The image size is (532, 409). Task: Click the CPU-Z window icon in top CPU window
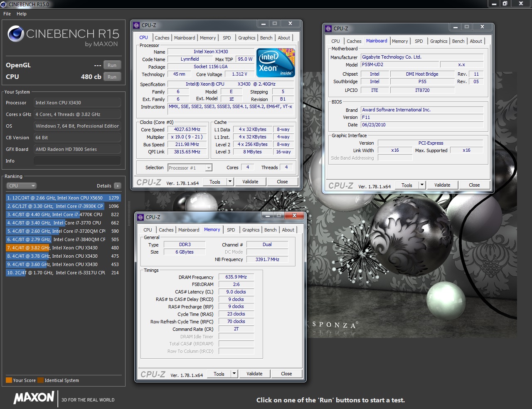pos(136,25)
